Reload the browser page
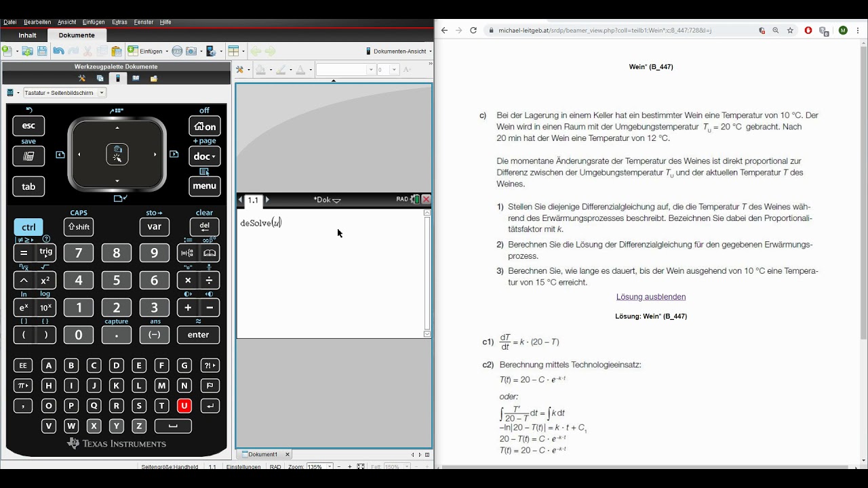The height and width of the screenshot is (488, 868). tap(473, 30)
